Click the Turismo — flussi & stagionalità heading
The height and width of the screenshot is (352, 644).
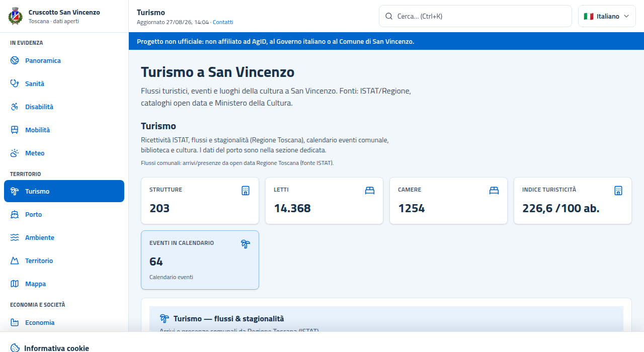[228, 319]
